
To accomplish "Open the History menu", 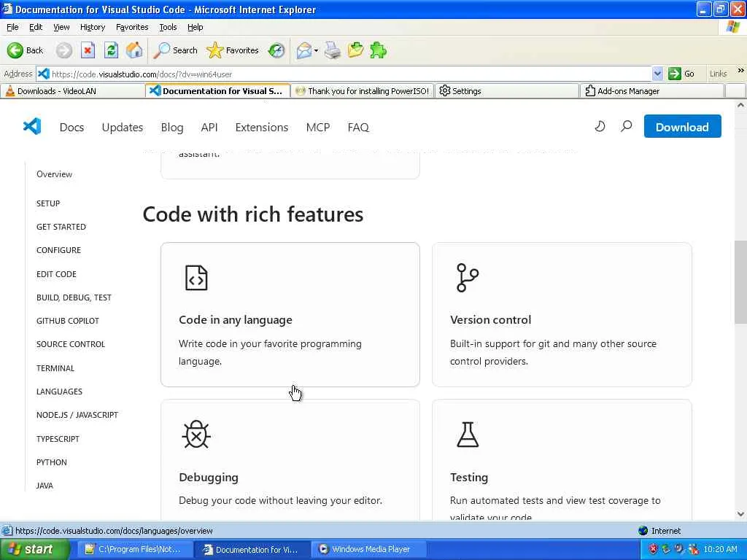I will pyautogui.click(x=93, y=27).
